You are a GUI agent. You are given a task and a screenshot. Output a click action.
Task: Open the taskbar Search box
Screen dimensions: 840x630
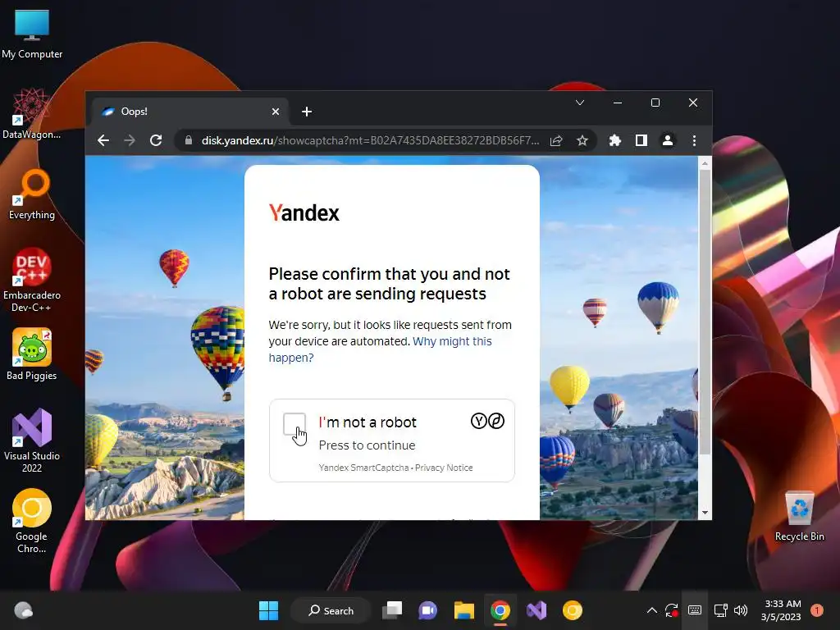[331, 610]
